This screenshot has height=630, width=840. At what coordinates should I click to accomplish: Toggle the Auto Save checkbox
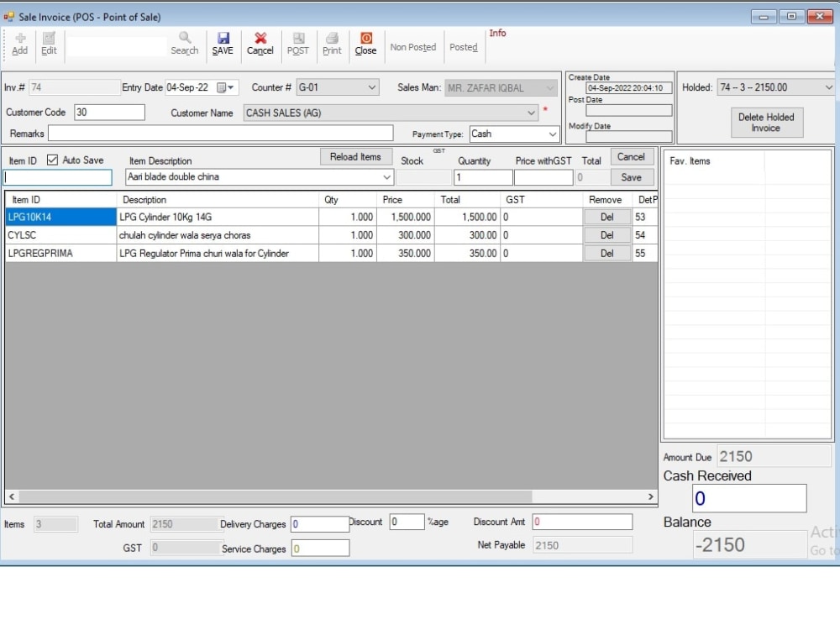point(54,160)
